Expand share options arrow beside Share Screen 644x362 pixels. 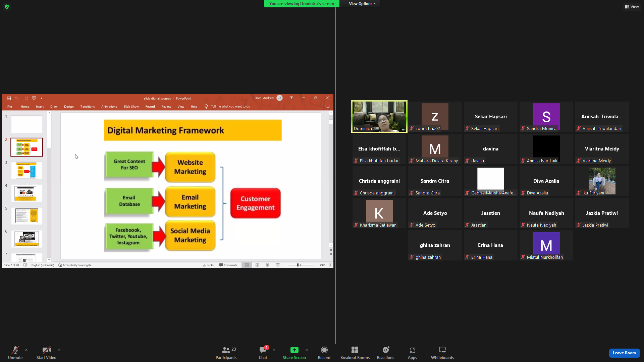pyautogui.click(x=307, y=350)
